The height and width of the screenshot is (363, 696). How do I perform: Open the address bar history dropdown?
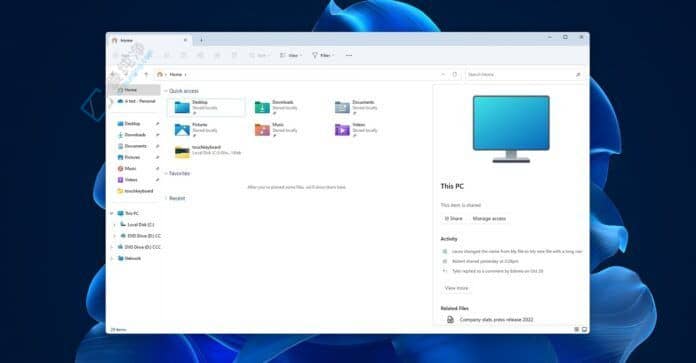(443, 75)
